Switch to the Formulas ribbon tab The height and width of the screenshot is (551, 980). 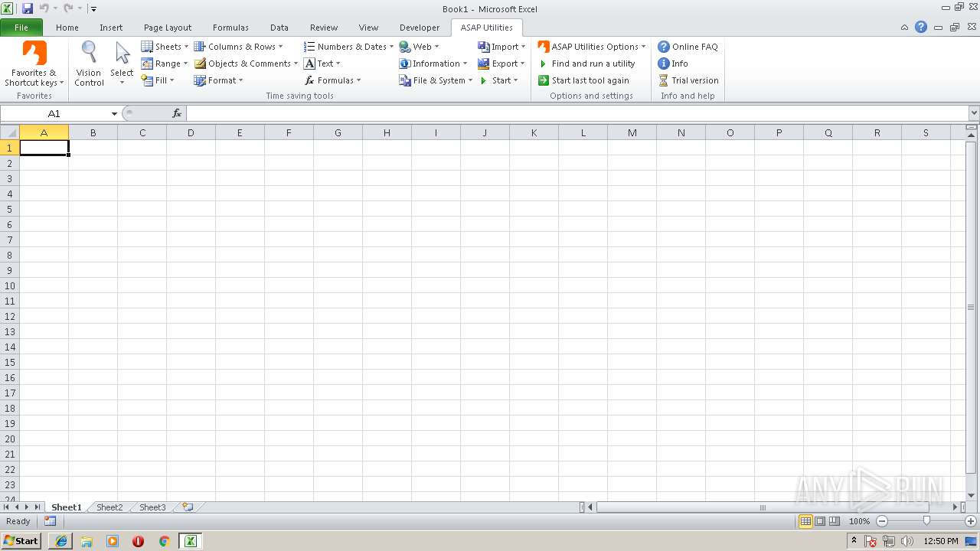pyautogui.click(x=230, y=28)
